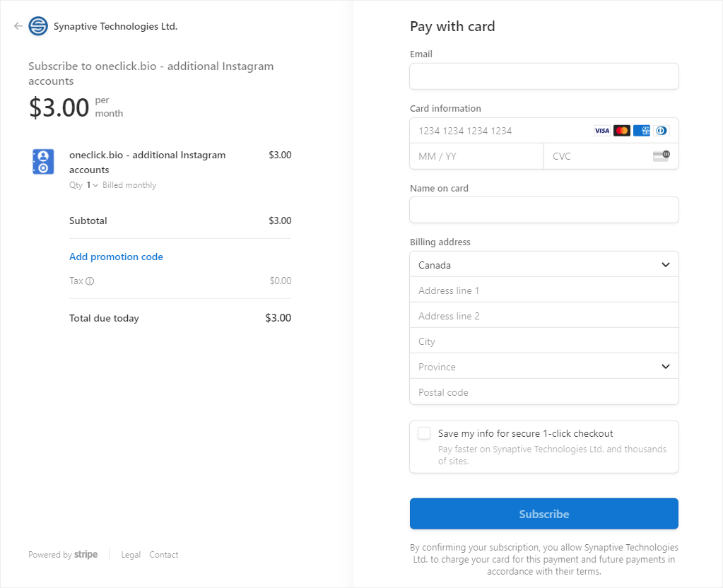Focus the Address line 2 field
This screenshot has width=723, height=588.
tap(544, 316)
